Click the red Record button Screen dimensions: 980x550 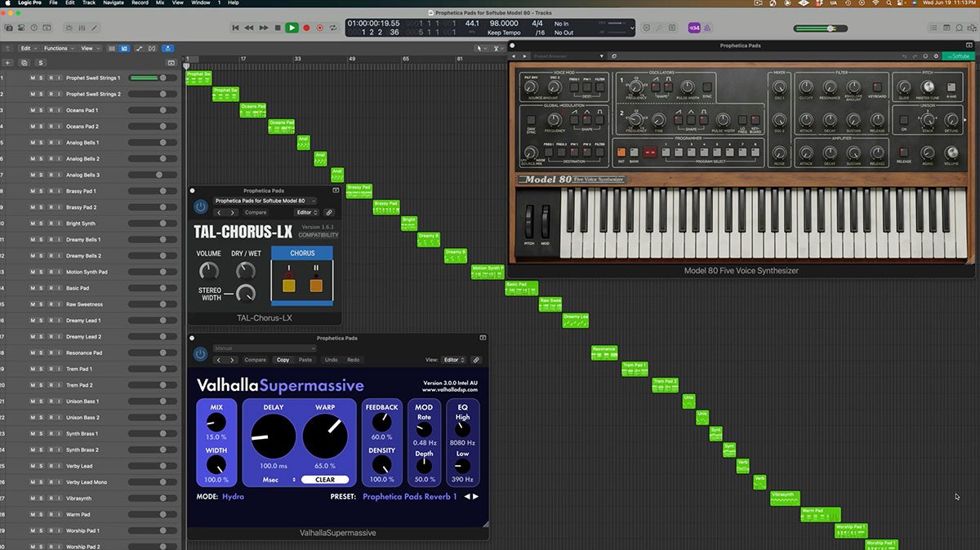[x=307, y=28]
